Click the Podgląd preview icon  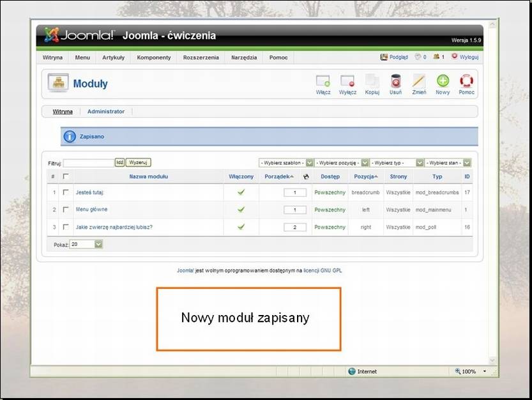(x=384, y=57)
